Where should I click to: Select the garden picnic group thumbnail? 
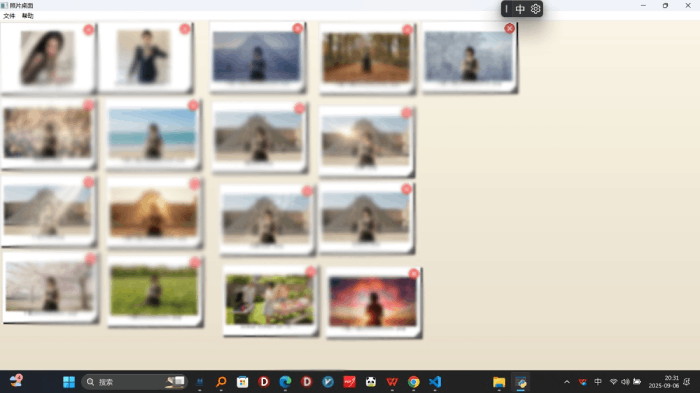tap(270, 299)
